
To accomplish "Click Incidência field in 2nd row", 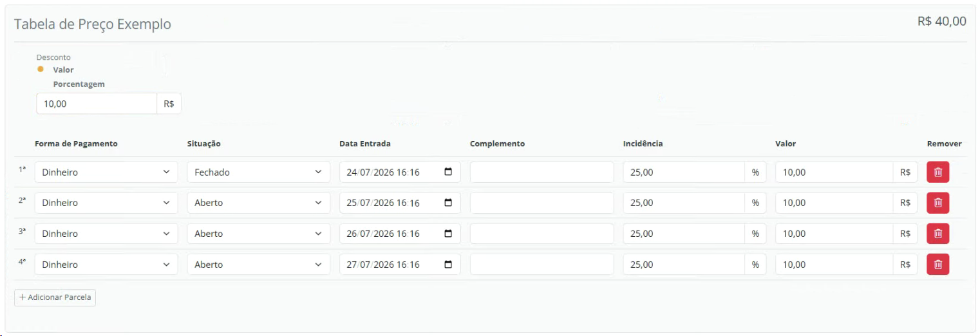I will pos(684,203).
